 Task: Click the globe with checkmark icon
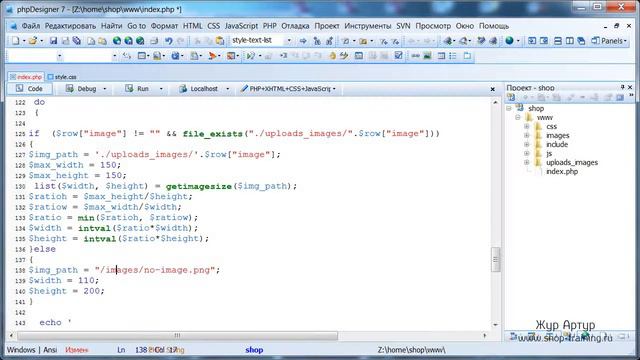[x=140, y=41]
